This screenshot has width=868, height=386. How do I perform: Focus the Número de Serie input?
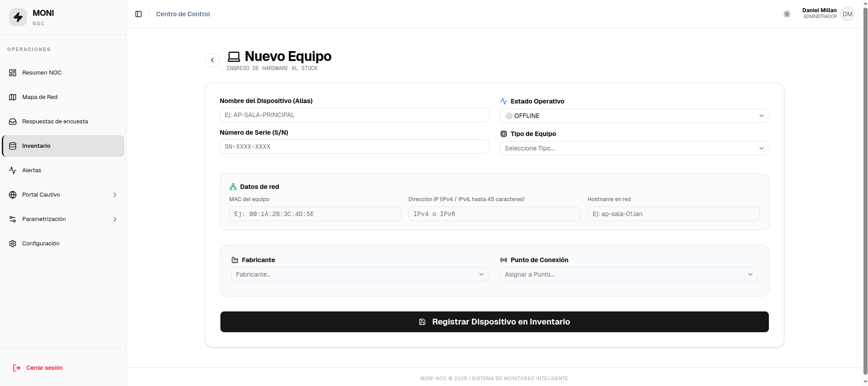point(354,146)
